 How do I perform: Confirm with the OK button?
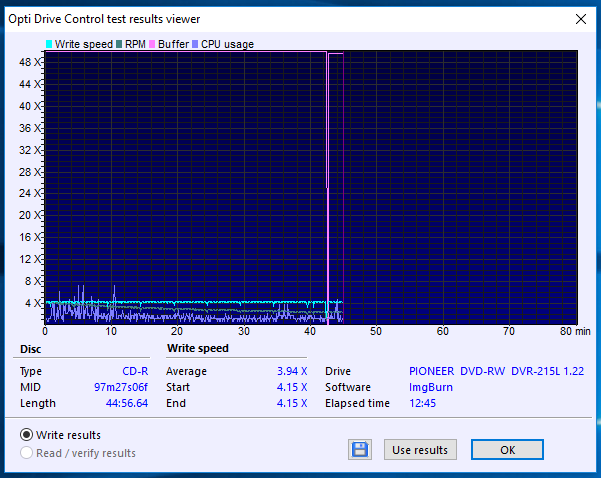point(507,450)
